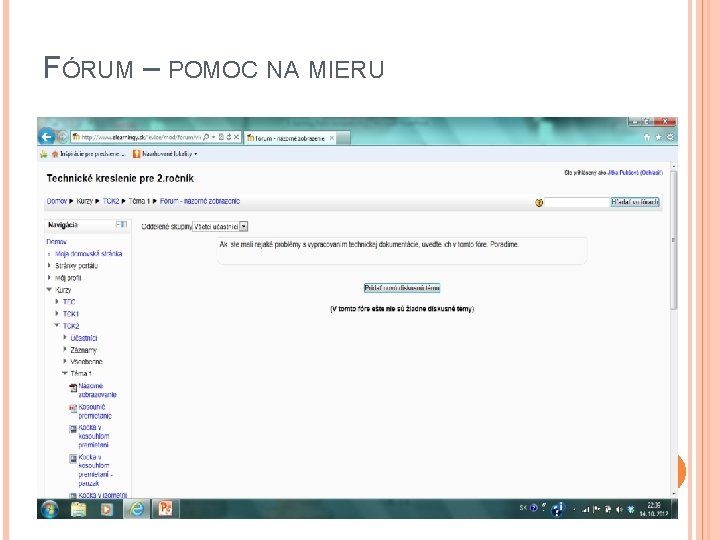Open the second favorites bar item dropdown
The height and width of the screenshot is (540, 720).
pyautogui.click(x=196, y=154)
